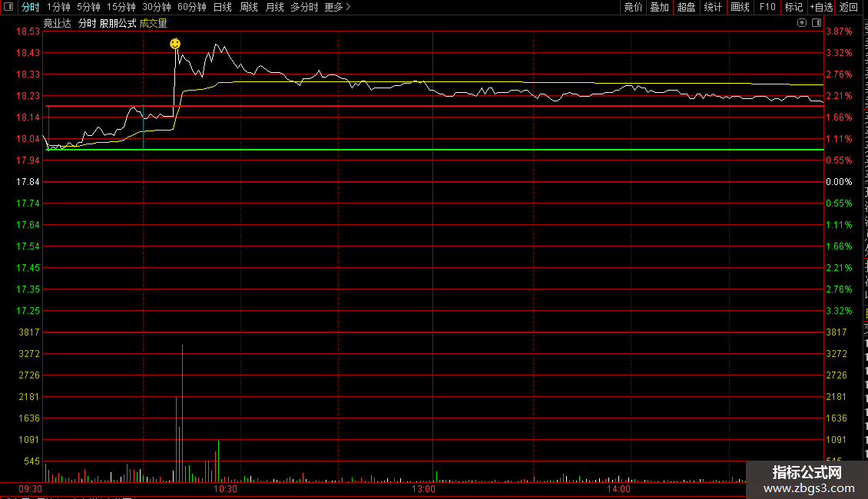Switch to the 30分钟 chart

coord(157,7)
